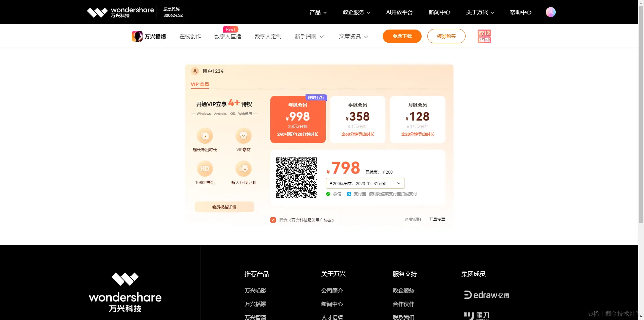
Task: Open AI开放平台 in top navigation
Action: click(399, 12)
